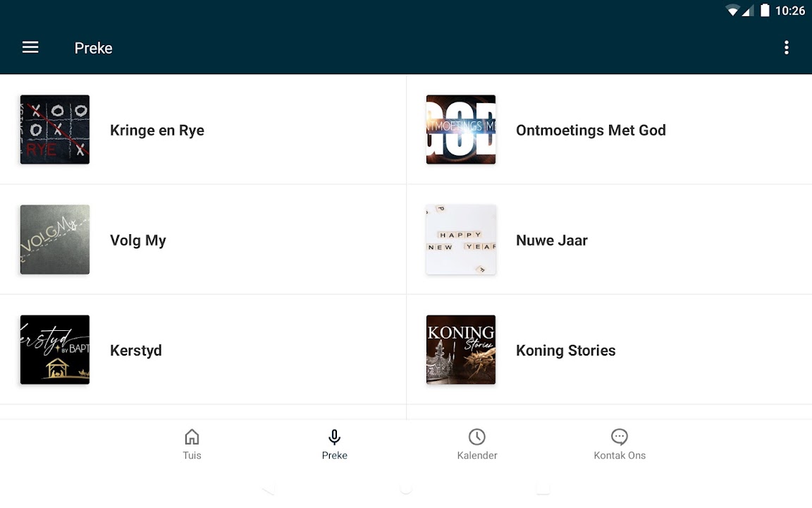Tap the Tuis home icon
This screenshot has height=508, width=812.
click(192, 437)
